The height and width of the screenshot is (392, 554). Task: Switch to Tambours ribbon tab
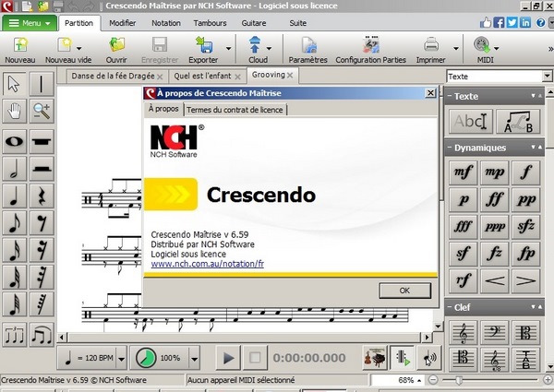210,23
